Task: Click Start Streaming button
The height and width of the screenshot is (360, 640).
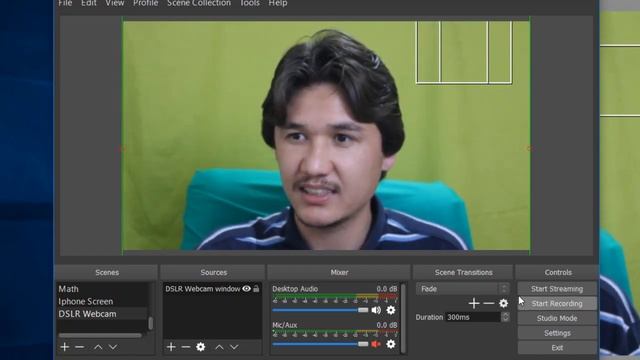Action: 557,289
